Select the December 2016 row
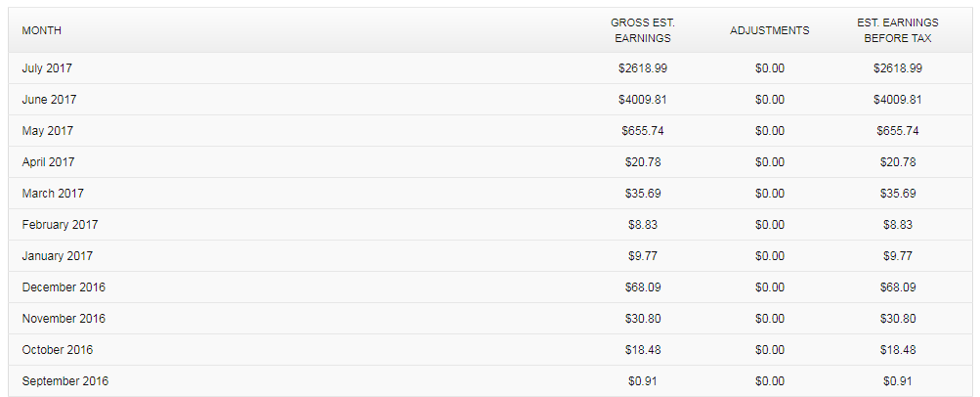Image resolution: width=980 pixels, height=397 pixels. (x=490, y=287)
